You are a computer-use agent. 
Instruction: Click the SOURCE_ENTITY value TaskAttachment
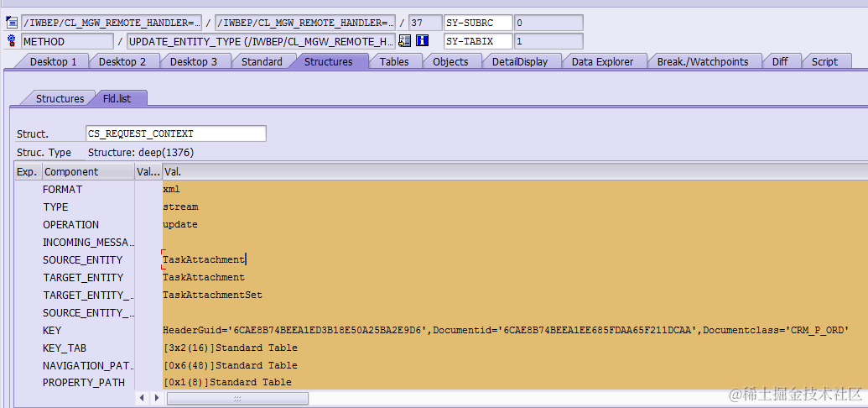(204, 259)
